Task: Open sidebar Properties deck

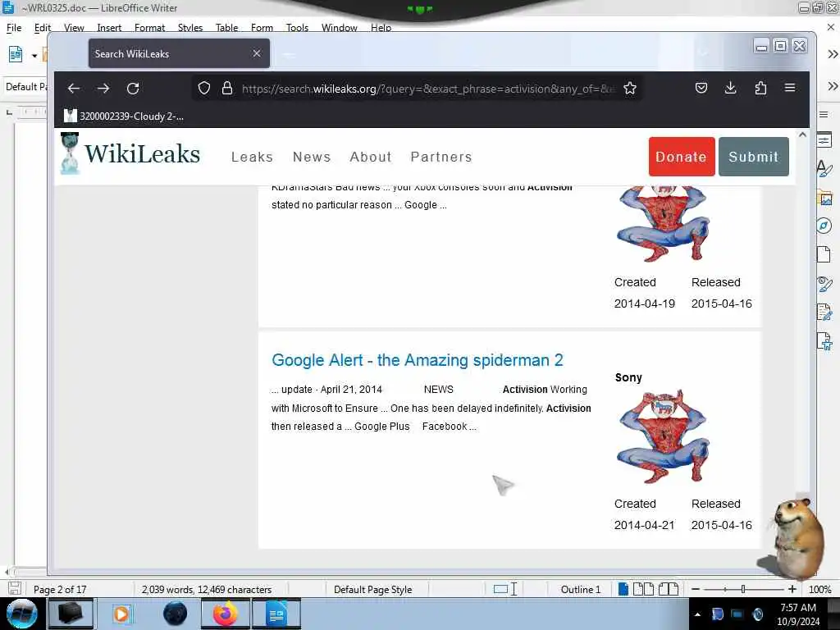Action: point(824,140)
